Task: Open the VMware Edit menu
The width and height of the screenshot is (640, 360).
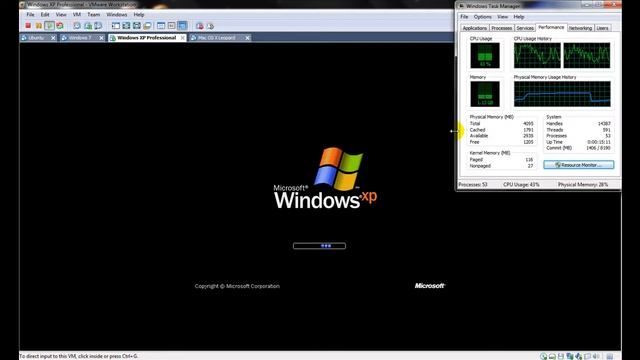Action: (45, 14)
